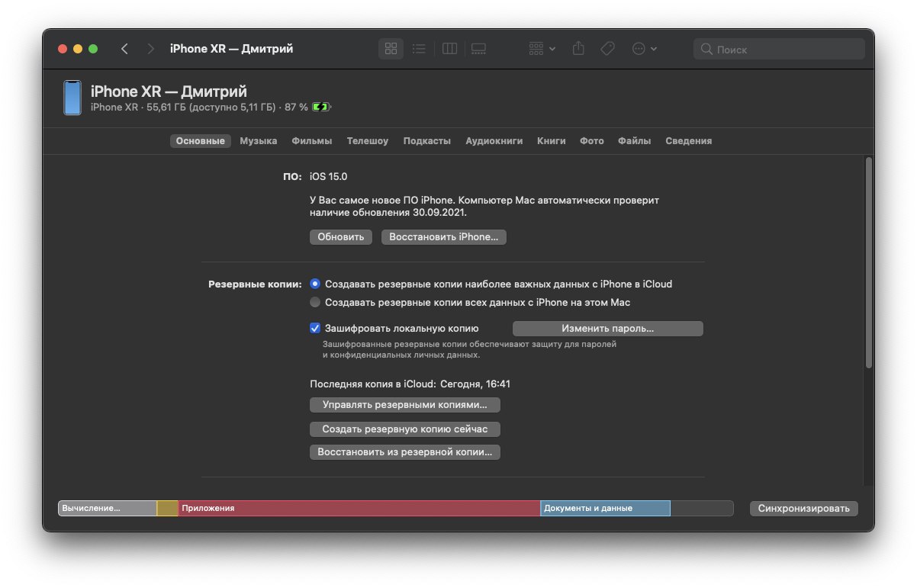Click the Синхронизировать button
This screenshot has width=917, height=588.
(x=803, y=509)
